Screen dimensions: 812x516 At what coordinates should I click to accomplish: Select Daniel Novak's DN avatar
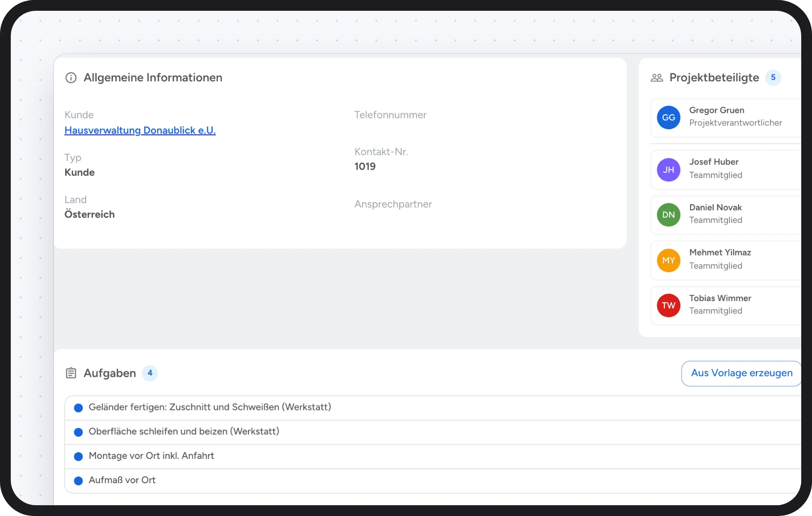click(x=668, y=215)
